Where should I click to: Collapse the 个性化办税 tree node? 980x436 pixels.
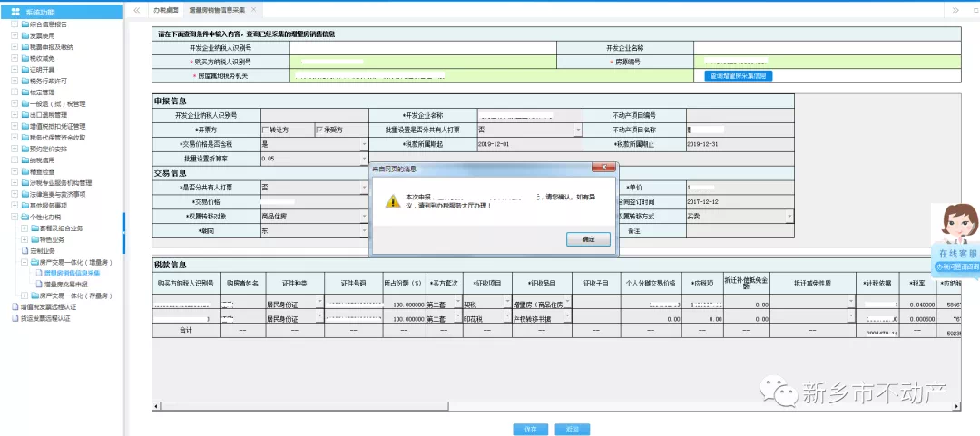point(14,217)
